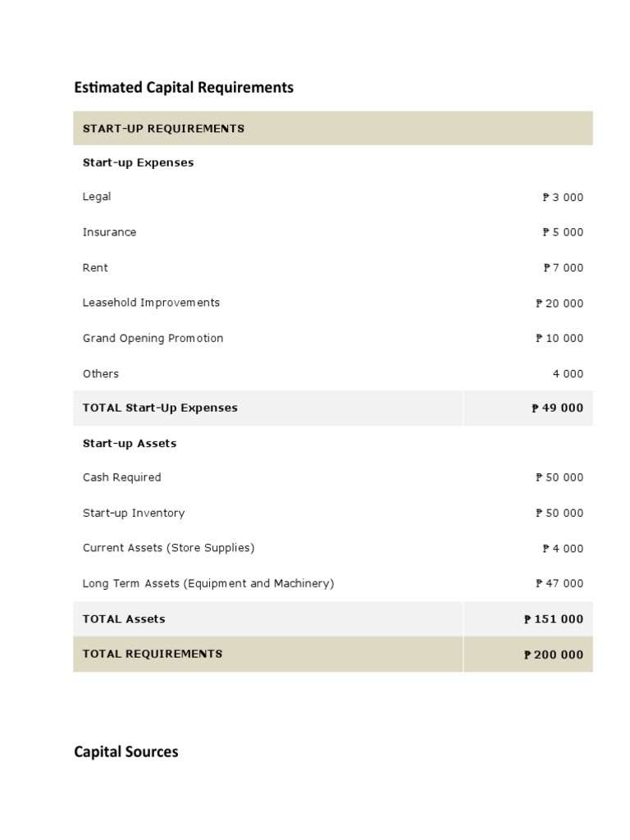Select the Grand Opening Promotion label
Image resolution: width=630 pixels, height=840 pixels.
pos(153,338)
